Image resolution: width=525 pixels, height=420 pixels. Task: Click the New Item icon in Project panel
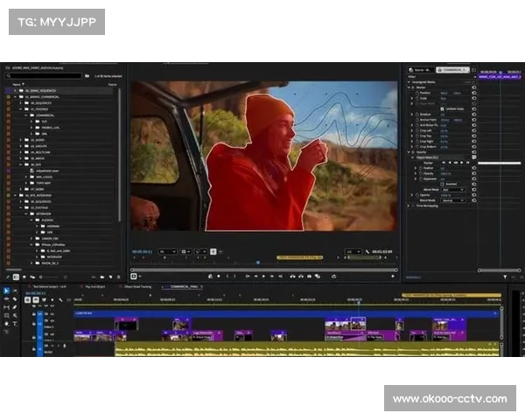[110, 277]
